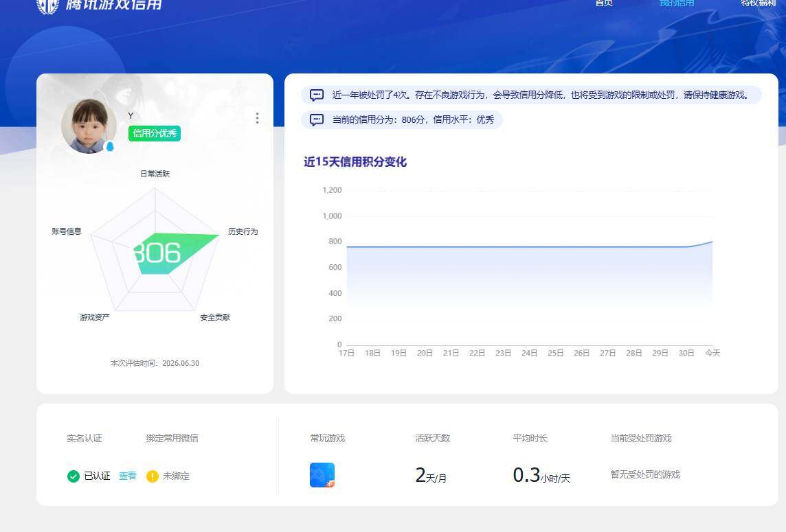The image size is (786, 532).
Task: Click the 2天/月 active days value
Action: click(431, 475)
